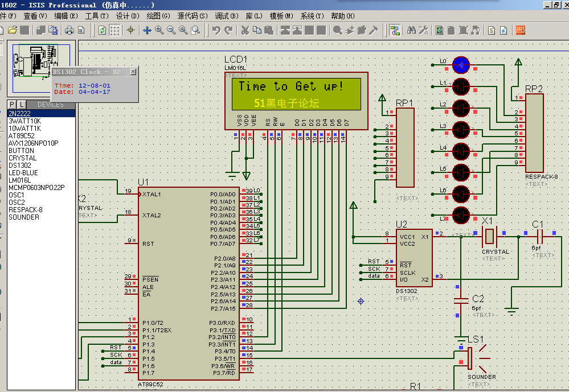
Task: Click the Export Section icon
Action: click(x=53, y=30)
